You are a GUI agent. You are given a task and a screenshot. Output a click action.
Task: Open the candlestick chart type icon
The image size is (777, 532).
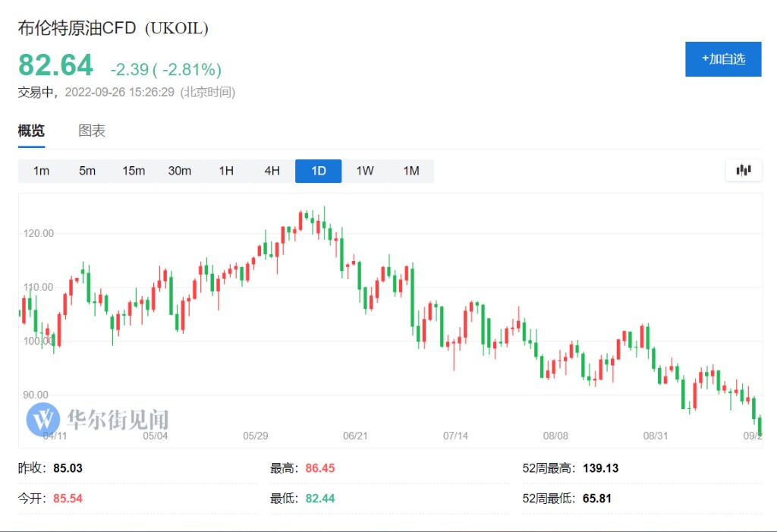pos(743,171)
